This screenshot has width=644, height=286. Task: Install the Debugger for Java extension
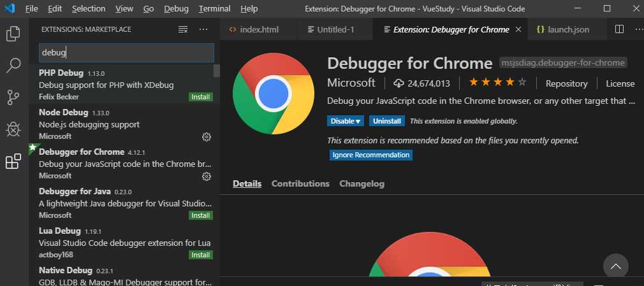[x=201, y=215]
